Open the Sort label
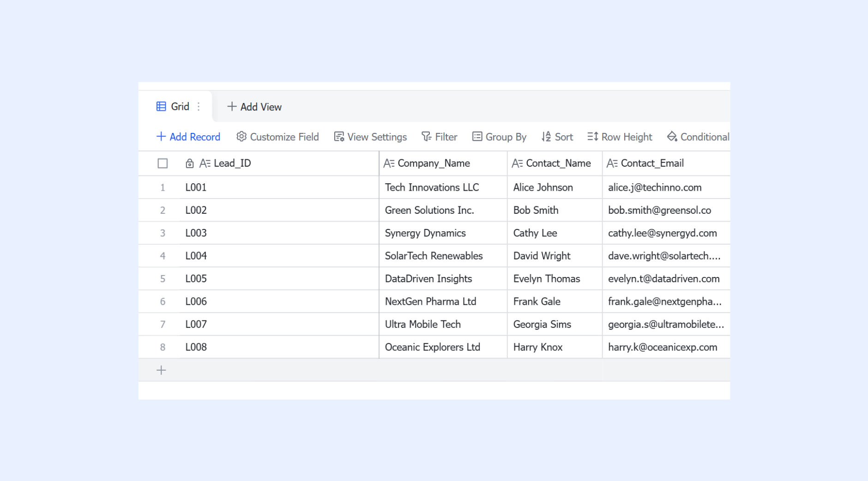The width and height of the screenshot is (868, 481). [x=564, y=137]
